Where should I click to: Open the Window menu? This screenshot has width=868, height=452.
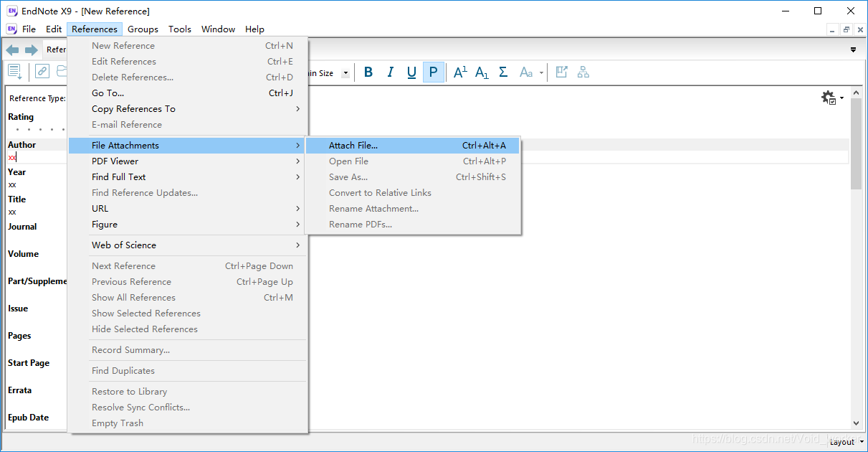[x=218, y=29]
